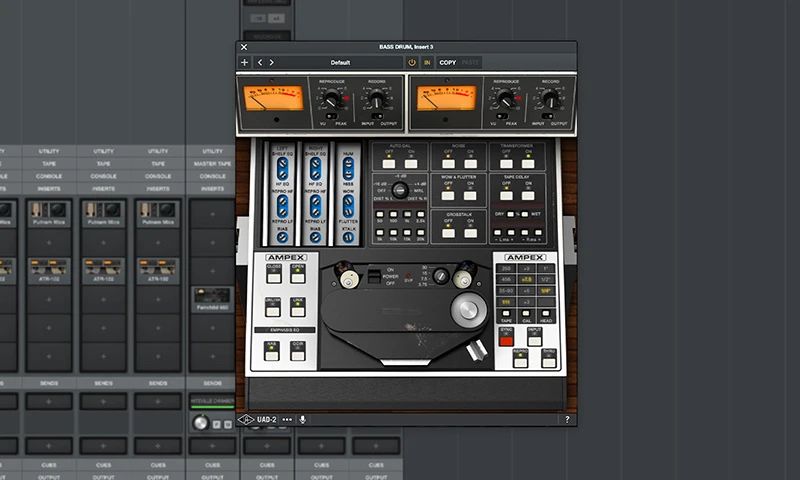
Task: Click the microphone icon in plugin footer
Action: [303, 419]
